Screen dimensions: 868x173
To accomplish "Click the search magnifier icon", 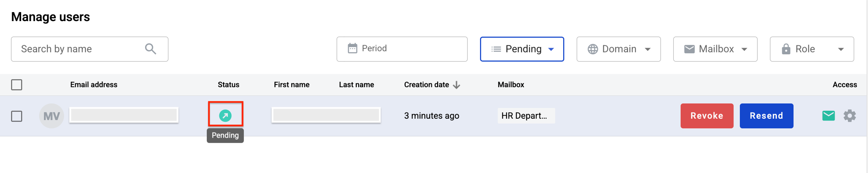I will (151, 49).
